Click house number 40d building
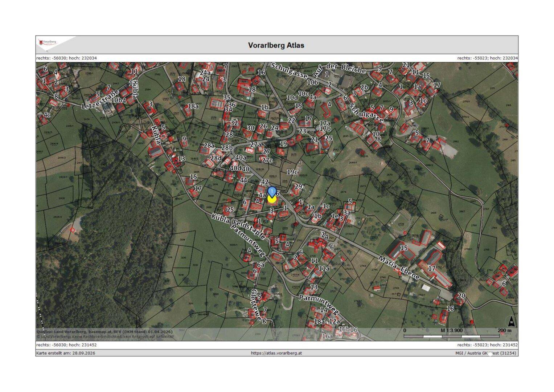Screen dimensions: 554x392 tap(235, 168)
